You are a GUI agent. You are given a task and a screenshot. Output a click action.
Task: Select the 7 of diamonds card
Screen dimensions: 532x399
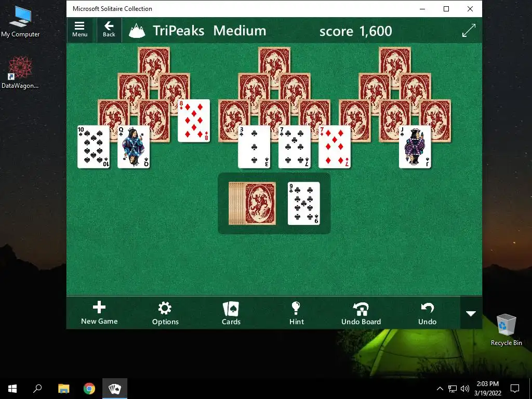tap(335, 147)
